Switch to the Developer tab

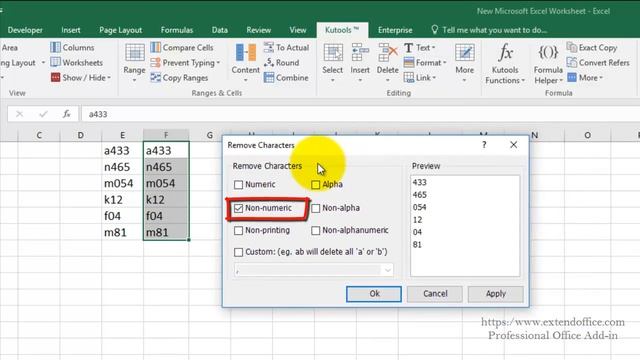coord(25,30)
